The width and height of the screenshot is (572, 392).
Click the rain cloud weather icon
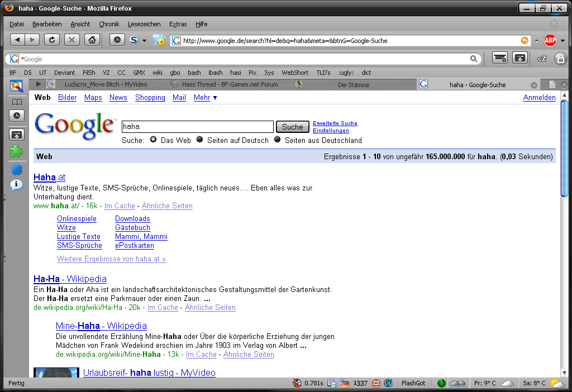457,383
